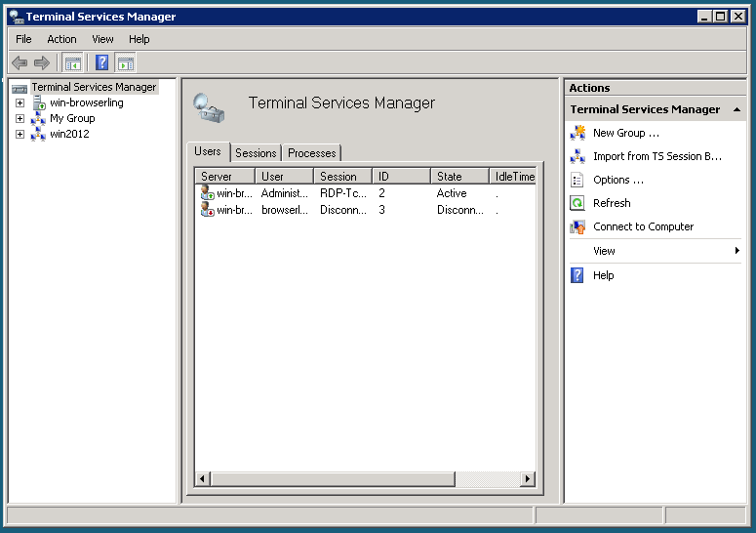Sort by the User column header
The height and width of the screenshot is (533, 756).
tap(285, 177)
